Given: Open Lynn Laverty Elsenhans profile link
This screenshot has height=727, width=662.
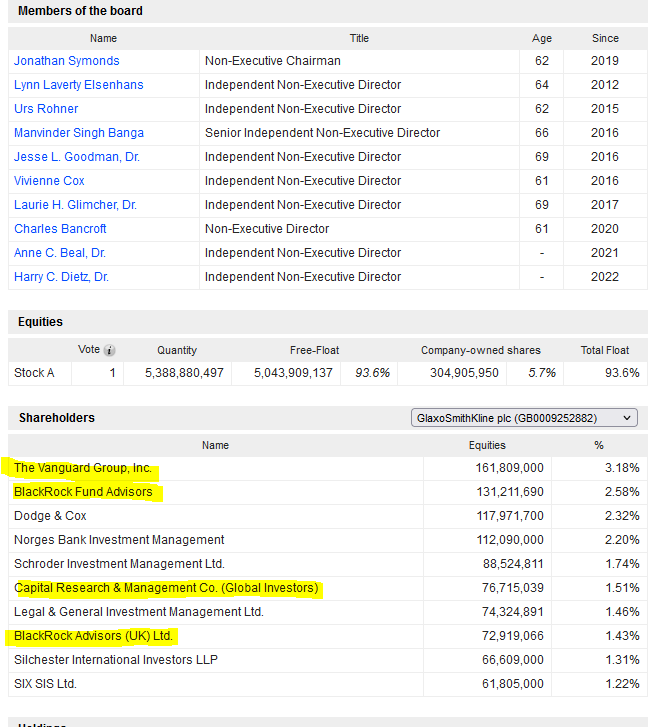Looking at the screenshot, I should tap(79, 85).
